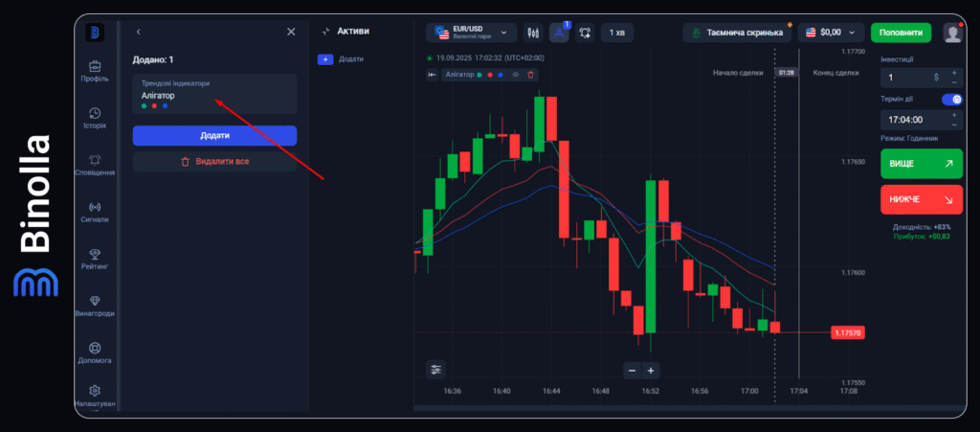
Task: Click the 01:28 countdown timer badge
Action: (x=787, y=73)
